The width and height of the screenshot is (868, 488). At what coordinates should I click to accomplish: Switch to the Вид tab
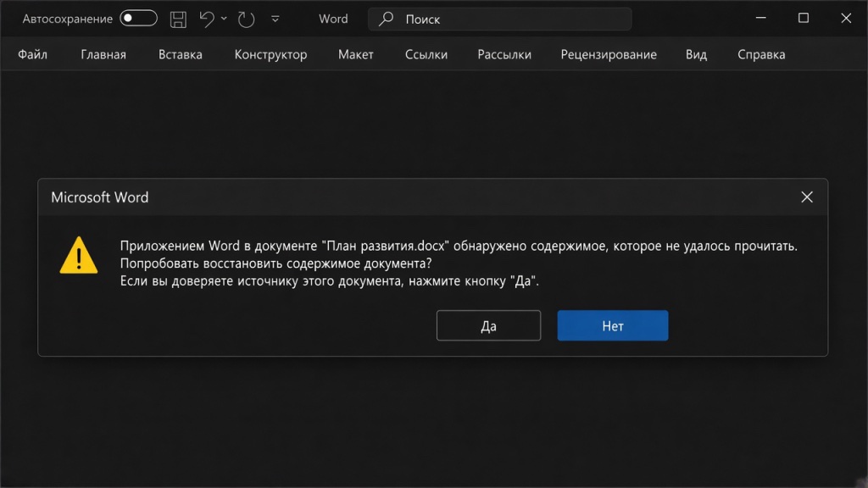[x=697, y=54]
